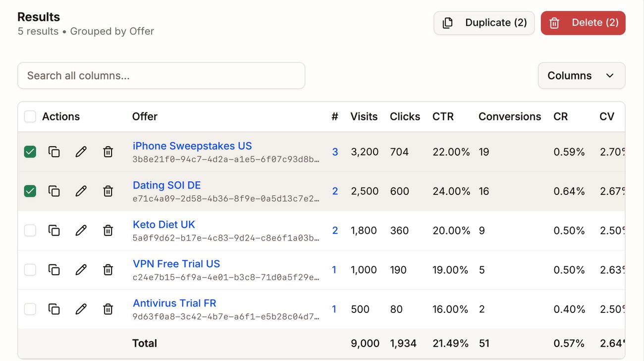The width and height of the screenshot is (644, 361).
Task: Open the Keto Diet UK offer link
Action: pos(164,224)
